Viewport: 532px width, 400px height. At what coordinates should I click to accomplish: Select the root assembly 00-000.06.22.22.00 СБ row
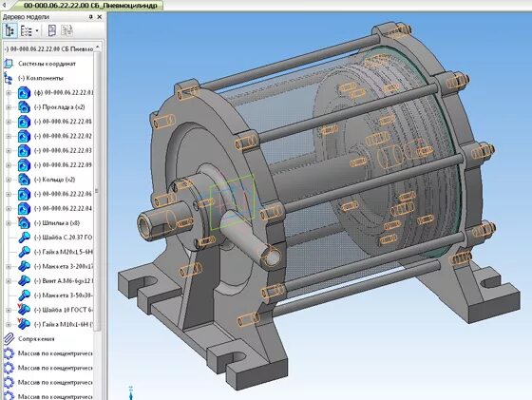click(48, 48)
